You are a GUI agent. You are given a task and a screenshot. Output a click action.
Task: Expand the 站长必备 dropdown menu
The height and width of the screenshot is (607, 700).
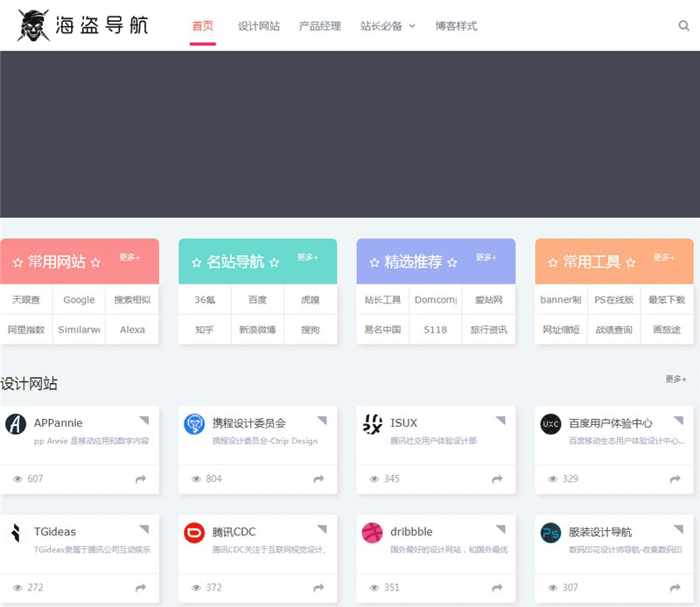(x=388, y=26)
